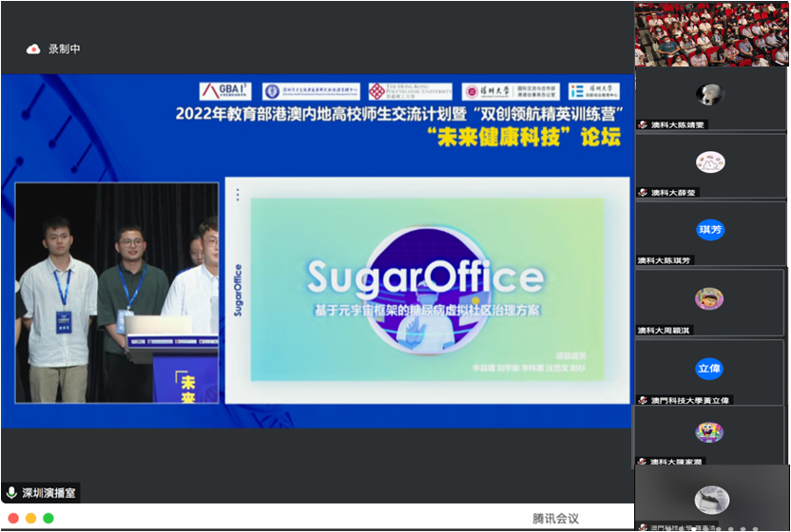Select the cartoon avatar of 澳科大周颖淇
Screen dimensions: 791x532
(x=709, y=298)
